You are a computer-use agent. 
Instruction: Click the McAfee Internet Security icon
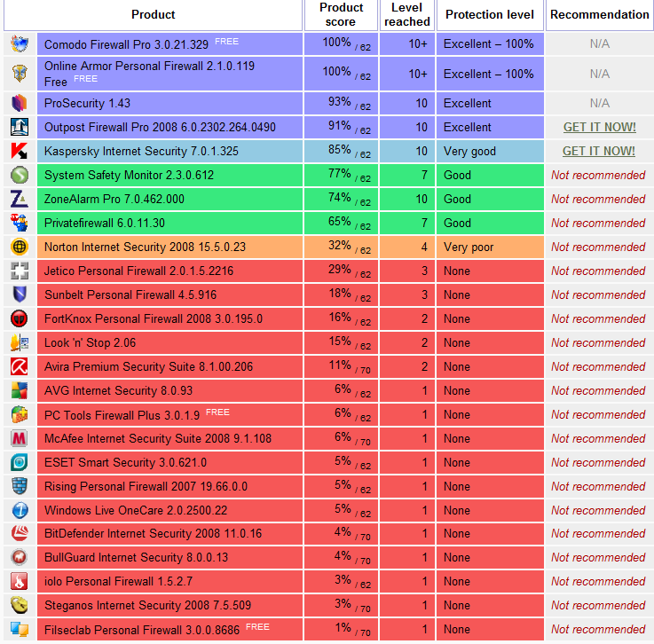[20, 438]
